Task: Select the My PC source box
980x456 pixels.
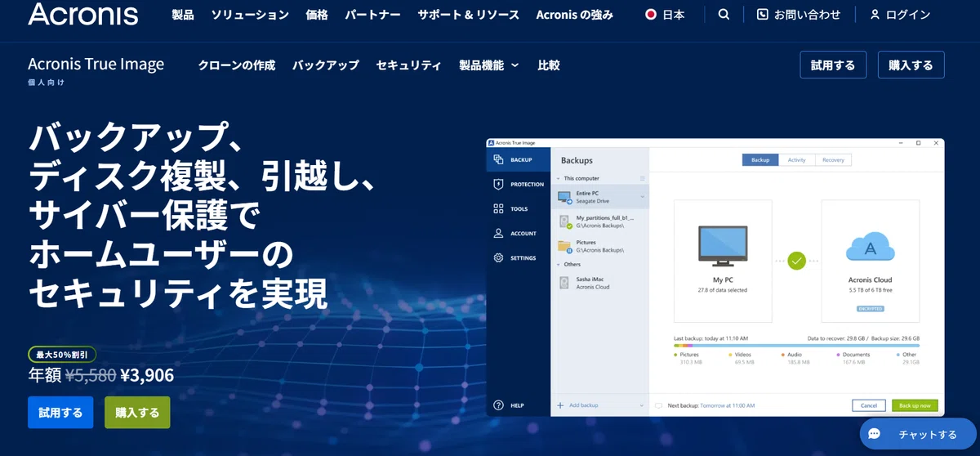Action: point(723,261)
